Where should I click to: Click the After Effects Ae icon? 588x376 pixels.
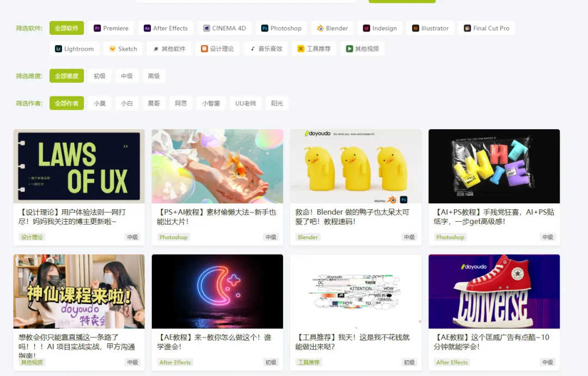(147, 28)
